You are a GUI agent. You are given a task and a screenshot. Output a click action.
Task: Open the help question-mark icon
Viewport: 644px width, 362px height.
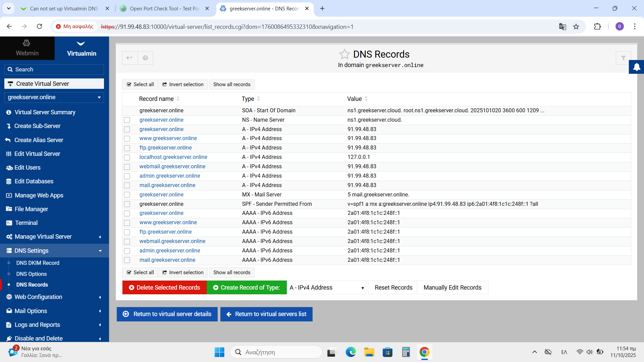pos(145,58)
